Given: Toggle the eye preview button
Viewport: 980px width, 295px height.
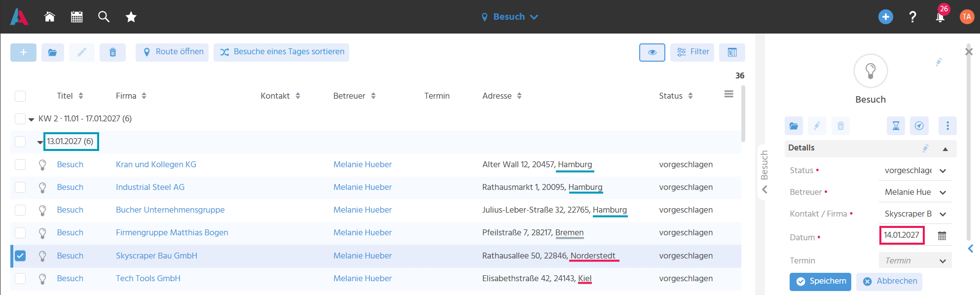Looking at the screenshot, I should [x=652, y=52].
